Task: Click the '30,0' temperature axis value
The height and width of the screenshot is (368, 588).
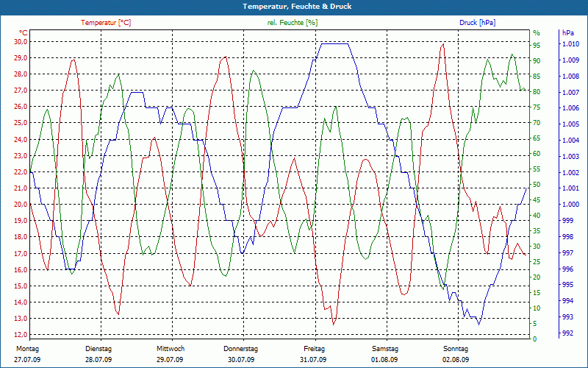Action: tap(21, 42)
